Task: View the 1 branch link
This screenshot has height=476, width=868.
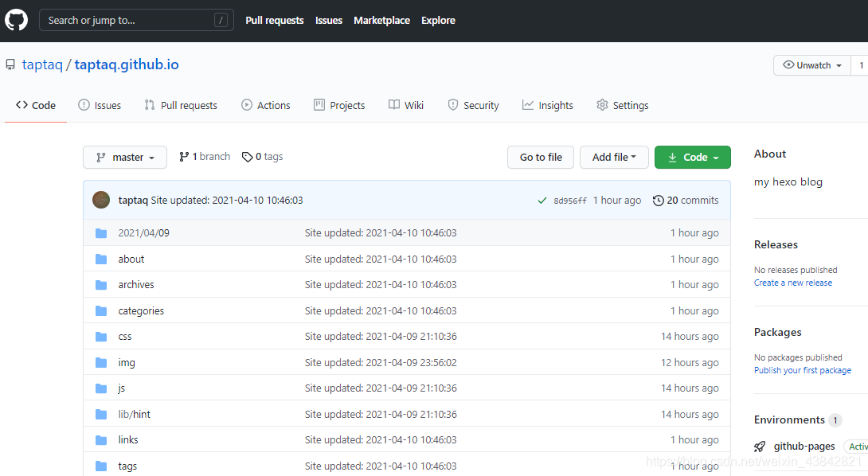Action: (x=205, y=157)
